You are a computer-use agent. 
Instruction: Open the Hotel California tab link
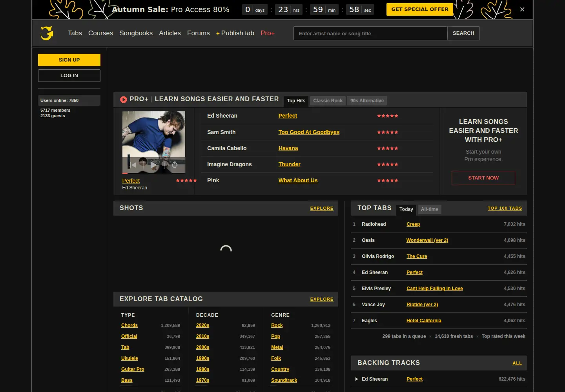pyautogui.click(x=424, y=321)
